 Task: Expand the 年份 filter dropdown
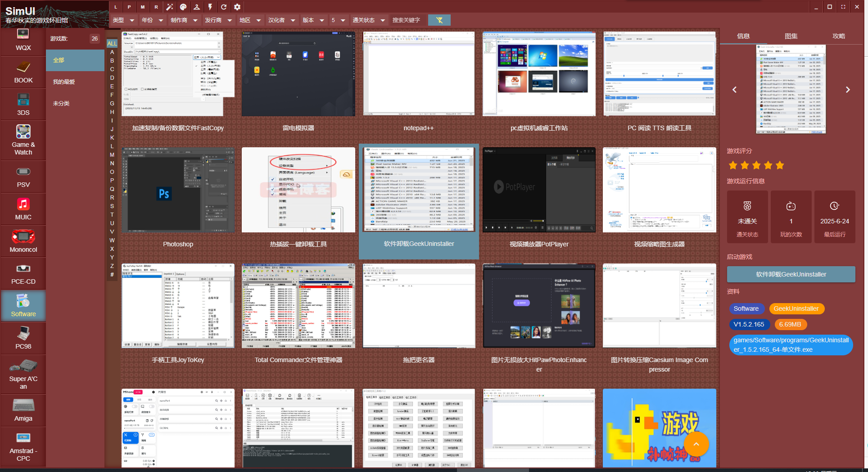[x=152, y=20]
